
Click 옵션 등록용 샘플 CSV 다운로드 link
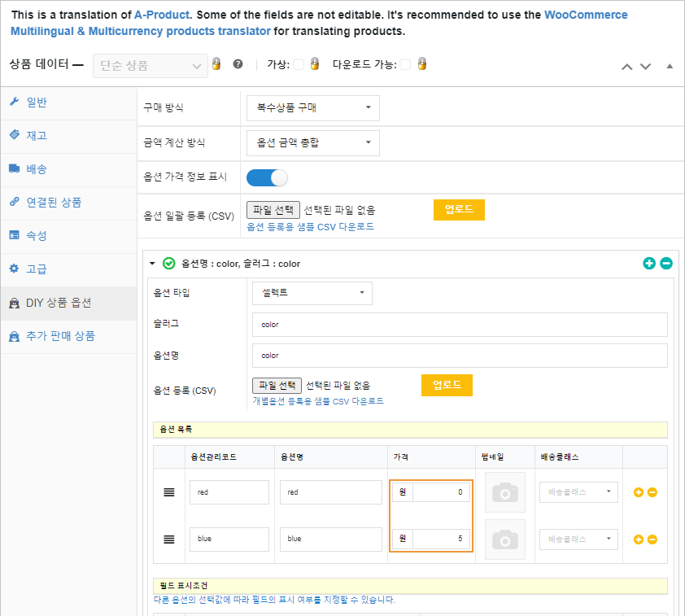tap(310, 226)
